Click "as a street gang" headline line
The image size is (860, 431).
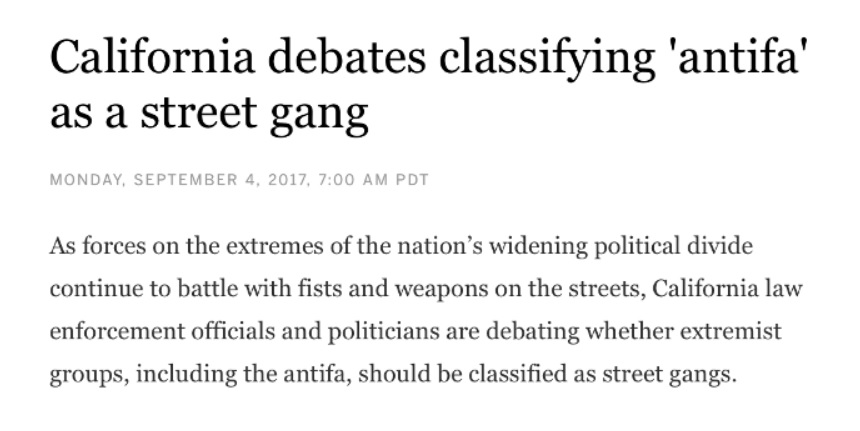(209, 112)
